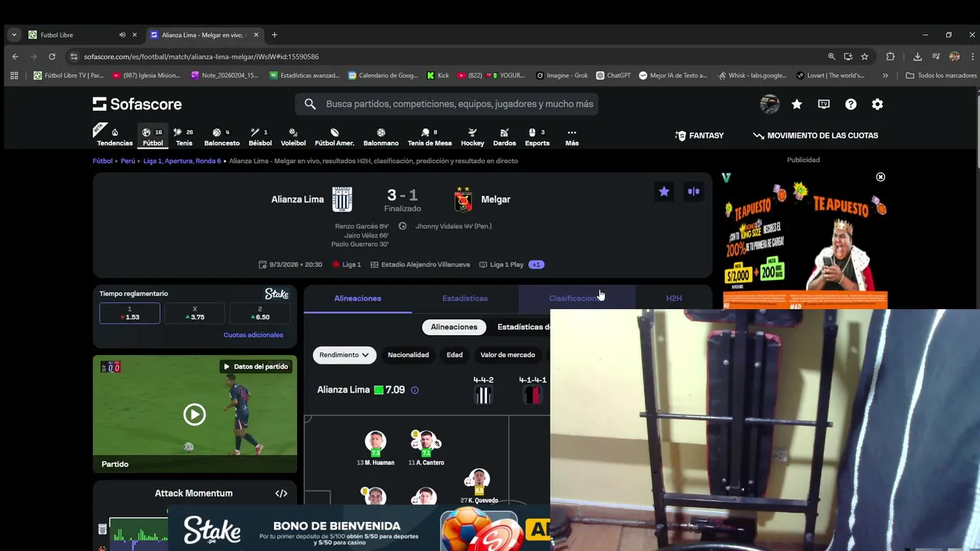Open the FANTASY link
The height and width of the screenshot is (551, 980).
click(699, 135)
